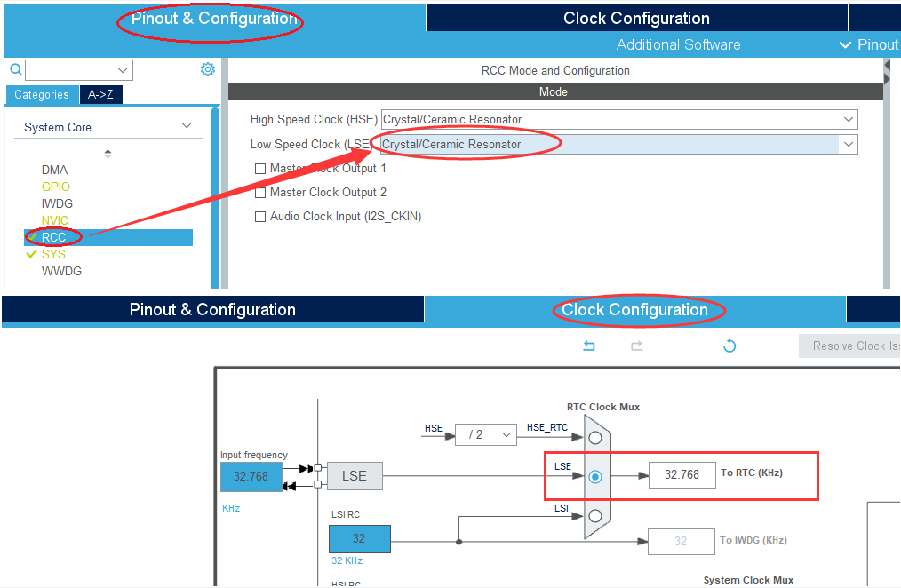Image resolution: width=901 pixels, height=588 pixels.
Task: Open the High Speed Clock (HSE) dropdown
Action: point(848,119)
